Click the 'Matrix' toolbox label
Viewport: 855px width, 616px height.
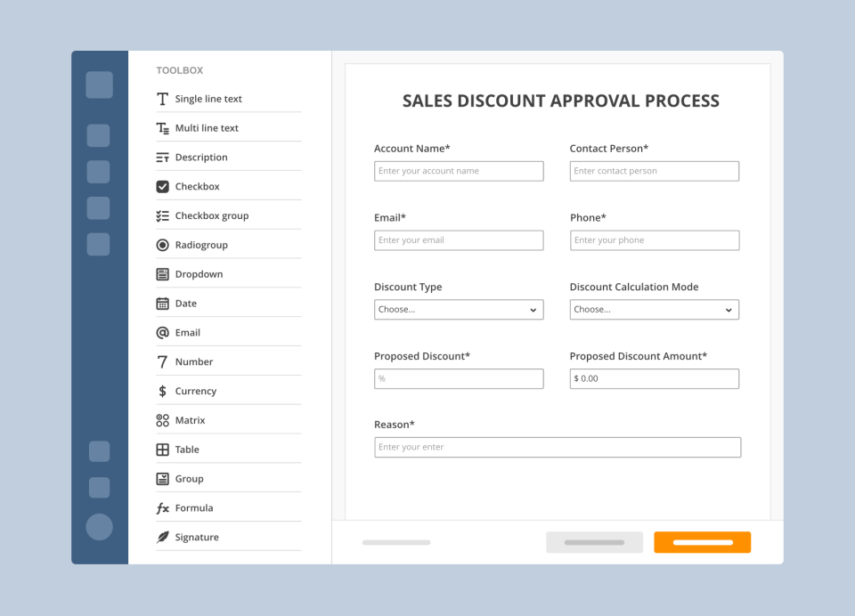click(x=191, y=420)
